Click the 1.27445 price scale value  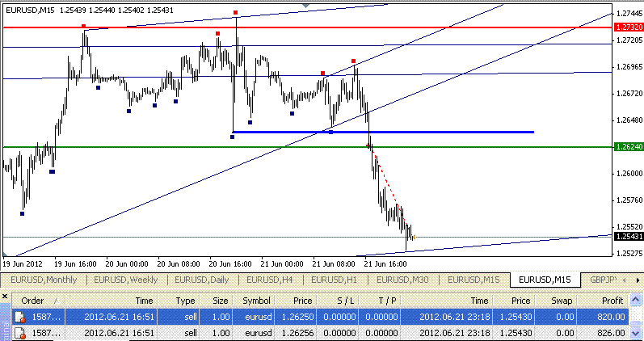pos(629,14)
